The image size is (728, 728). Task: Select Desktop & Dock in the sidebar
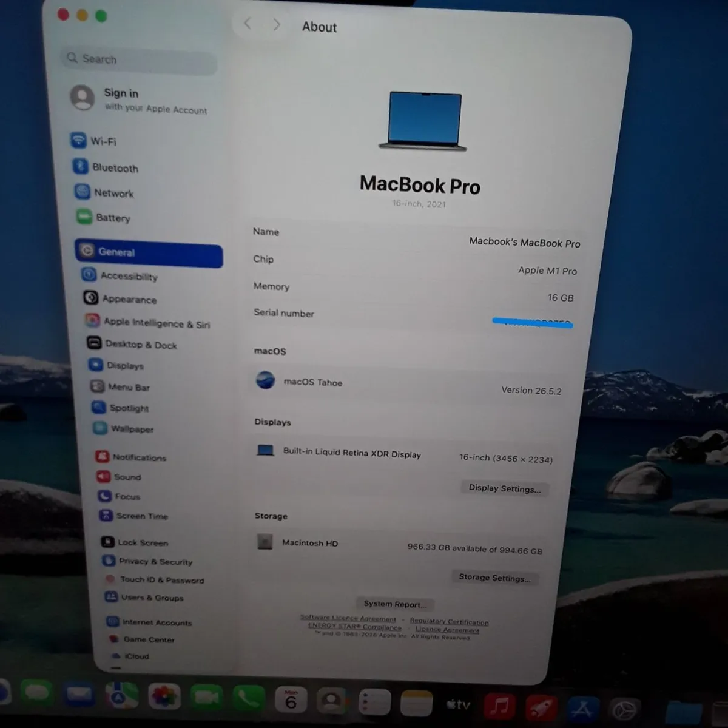point(132,344)
